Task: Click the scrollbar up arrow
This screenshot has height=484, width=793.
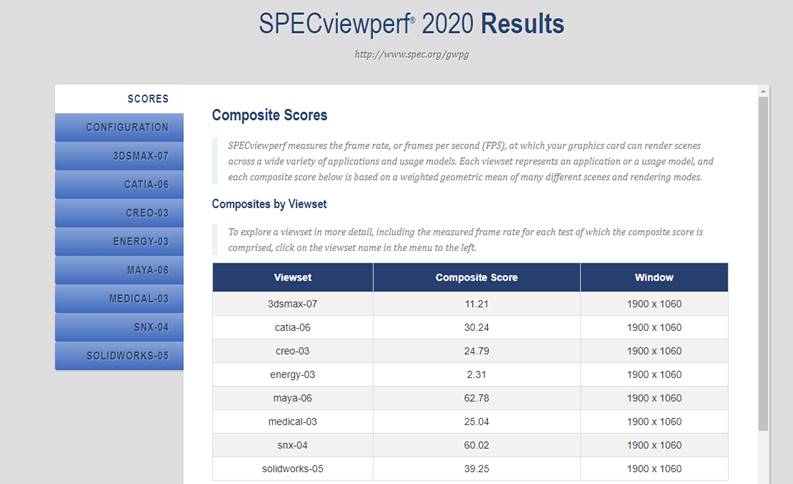Action: click(x=763, y=91)
